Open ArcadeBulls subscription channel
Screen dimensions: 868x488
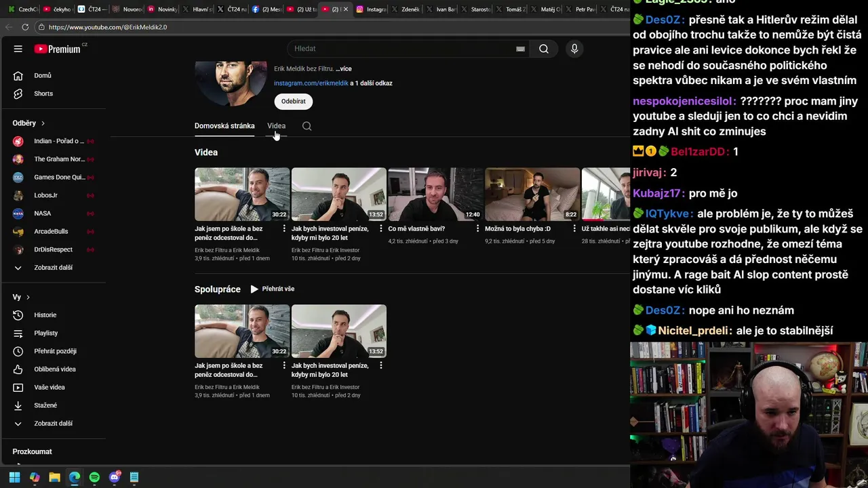click(x=55, y=231)
